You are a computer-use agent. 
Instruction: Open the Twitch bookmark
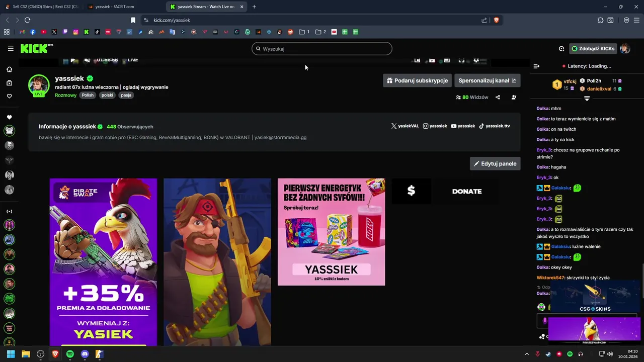coord(65,32)
